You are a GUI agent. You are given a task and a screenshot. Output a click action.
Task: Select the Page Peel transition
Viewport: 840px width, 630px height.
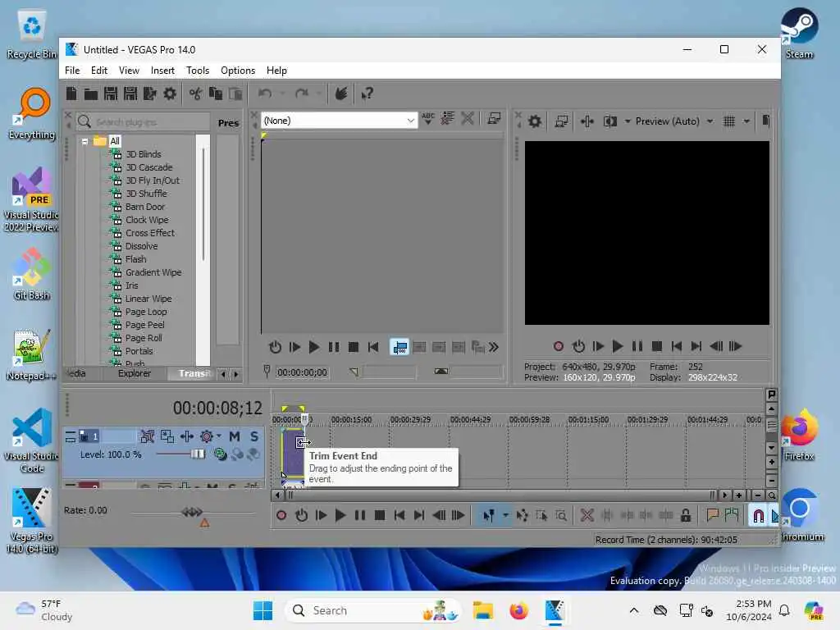144,325
